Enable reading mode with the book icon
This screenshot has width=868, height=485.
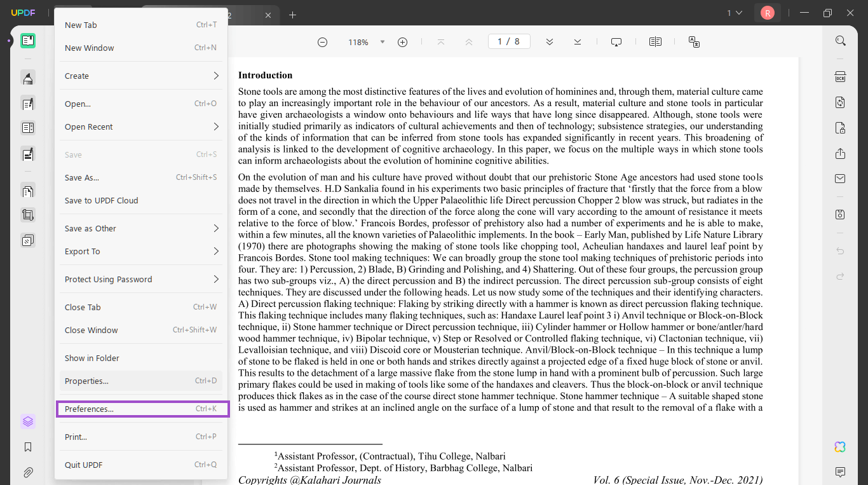[655, 41]
